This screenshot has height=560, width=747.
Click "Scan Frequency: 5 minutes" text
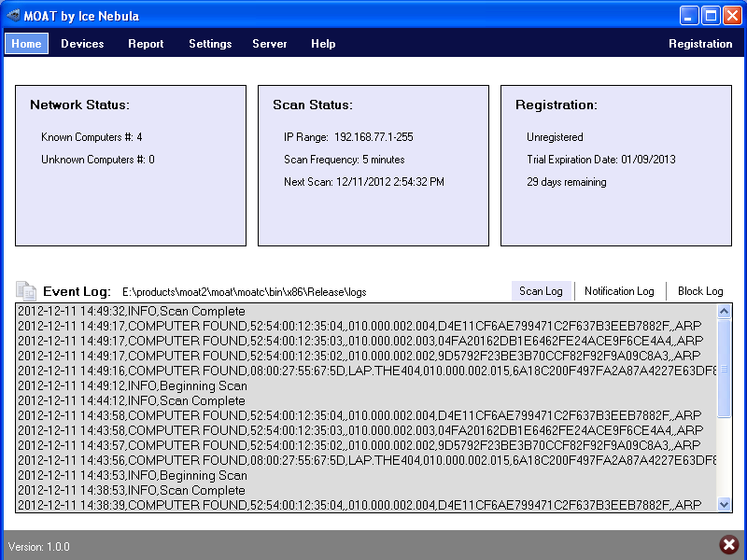point(344,160)
